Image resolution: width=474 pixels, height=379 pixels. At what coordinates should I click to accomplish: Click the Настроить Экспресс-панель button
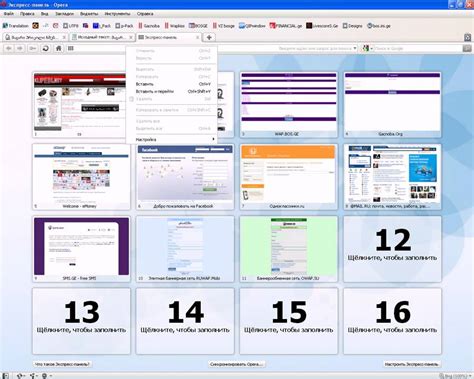411,364
